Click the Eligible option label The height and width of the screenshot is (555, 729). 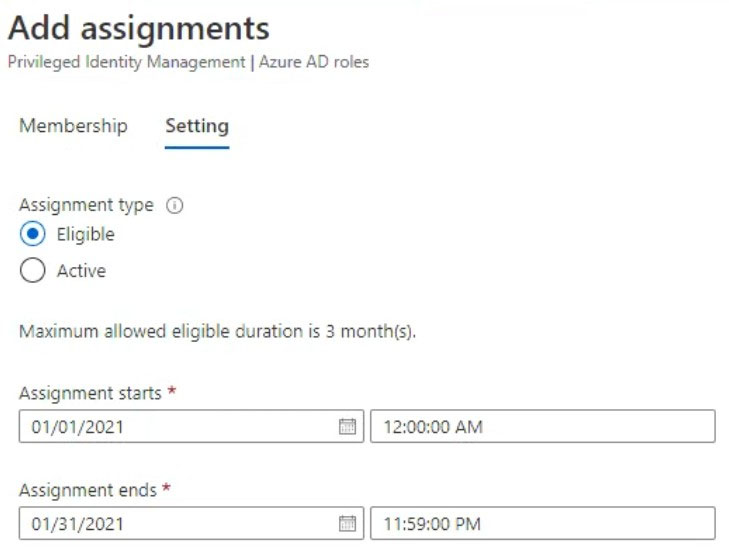[x=86, y=234]
